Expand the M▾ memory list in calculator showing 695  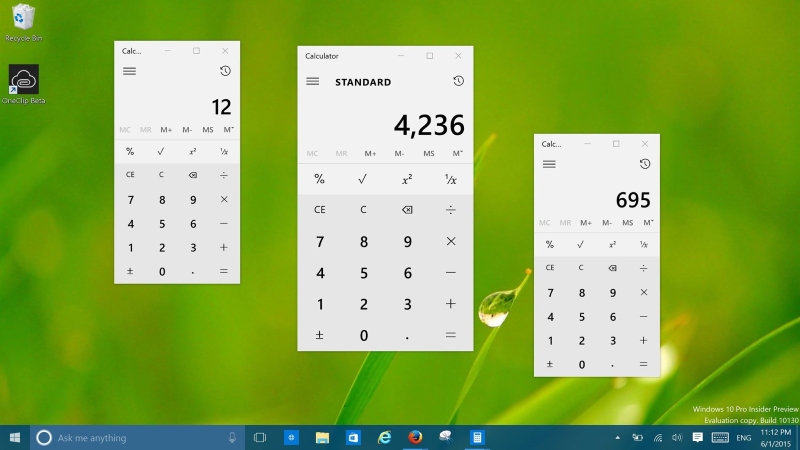pos(648,222)
